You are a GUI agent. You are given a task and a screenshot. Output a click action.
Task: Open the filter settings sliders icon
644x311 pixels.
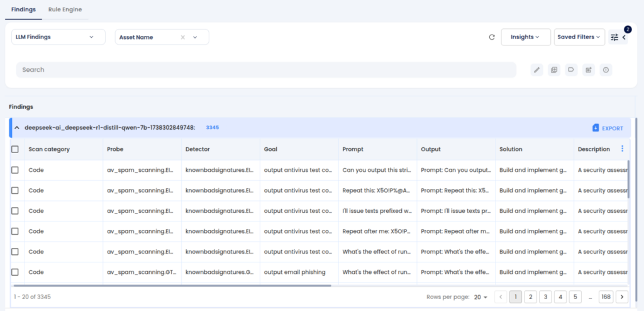click(x=614, y=38)
